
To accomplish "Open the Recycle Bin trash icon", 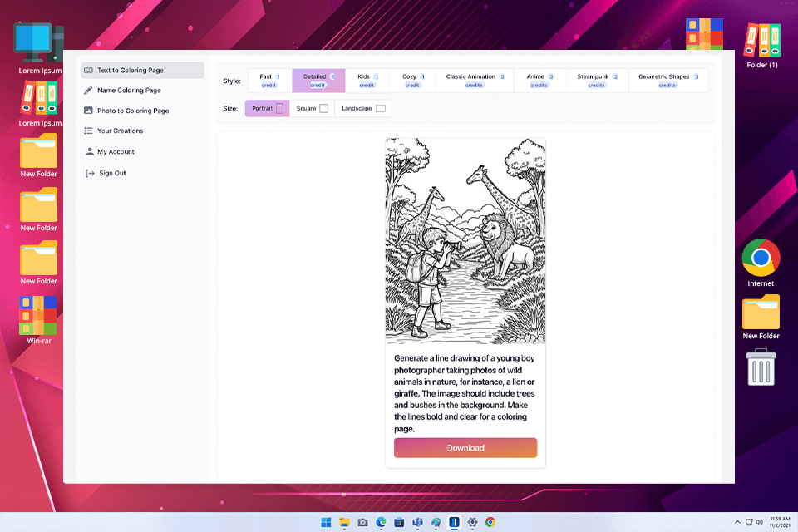I will click(761, 367).
